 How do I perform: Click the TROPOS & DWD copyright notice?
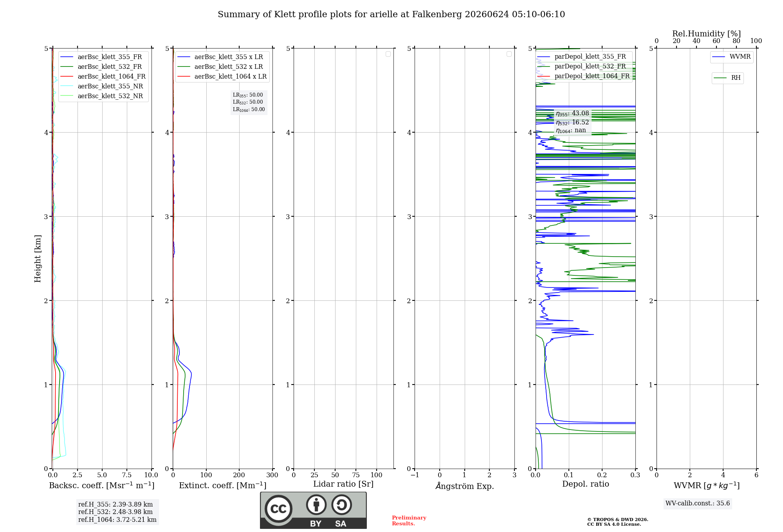tap(618, 522)
